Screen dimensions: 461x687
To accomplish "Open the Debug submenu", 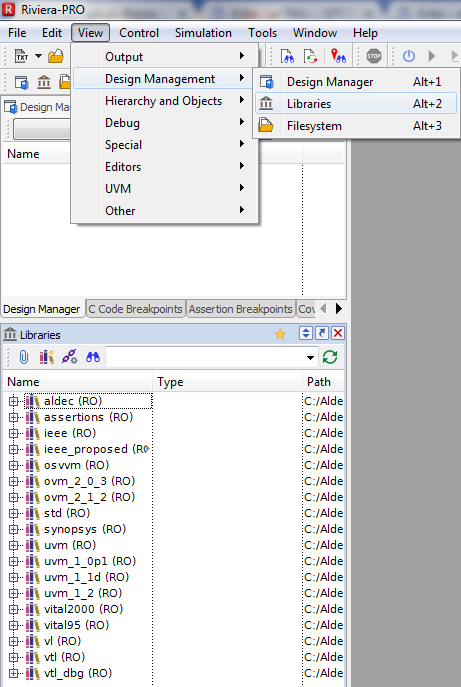I will pyautogui.click(x=165, y=123).
